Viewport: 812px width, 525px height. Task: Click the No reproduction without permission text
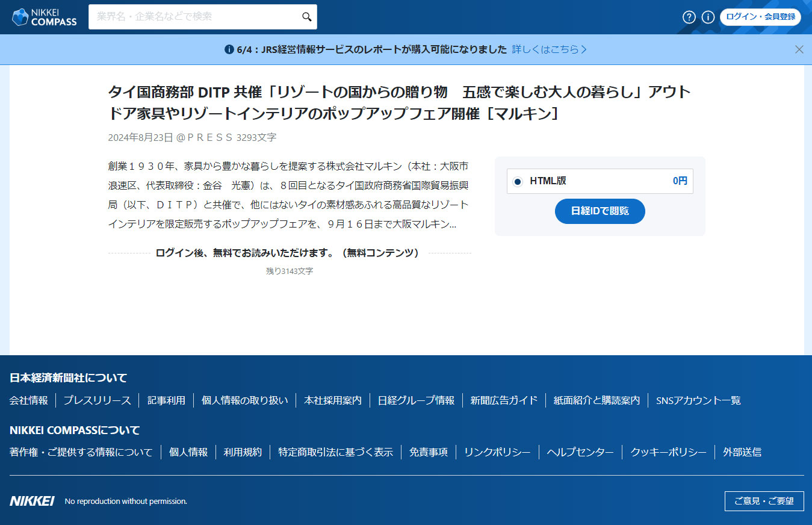click(126, 502)
